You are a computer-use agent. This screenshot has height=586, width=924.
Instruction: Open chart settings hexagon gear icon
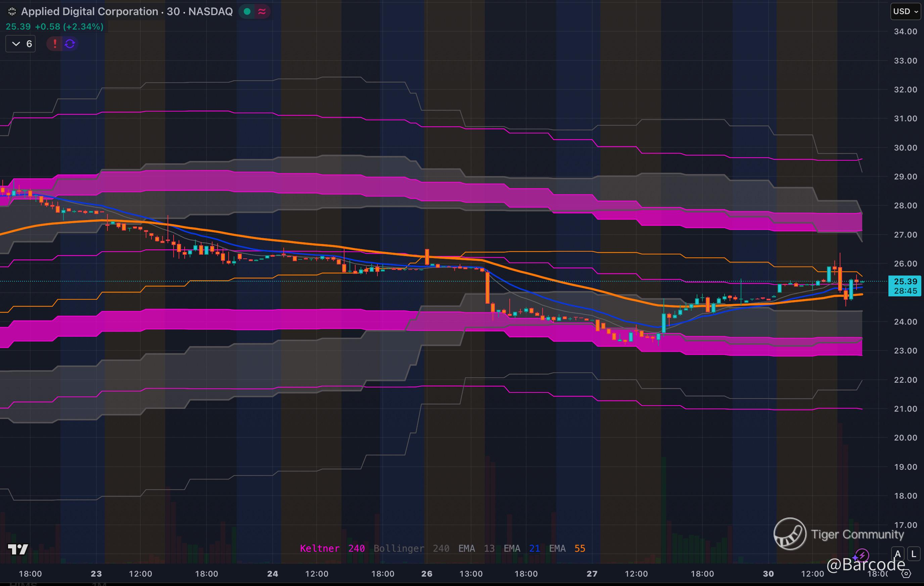906,574
